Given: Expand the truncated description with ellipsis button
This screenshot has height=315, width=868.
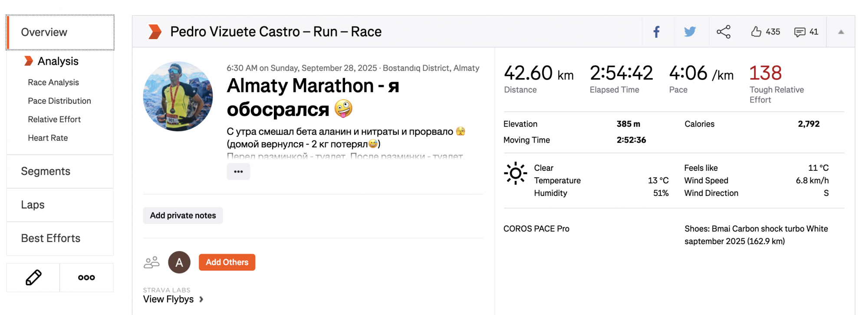Looking at the screenshot, I should click(x=238, y=172).
